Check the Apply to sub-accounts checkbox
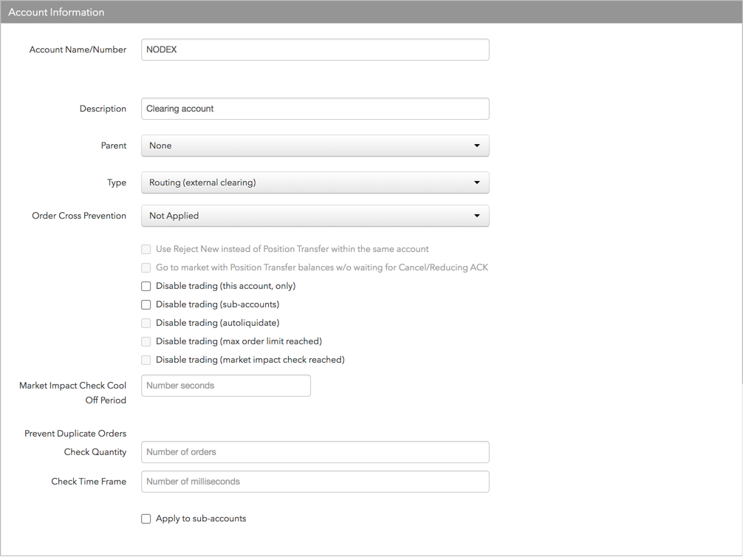Screen dimensions: 743x560 (146, 519)
